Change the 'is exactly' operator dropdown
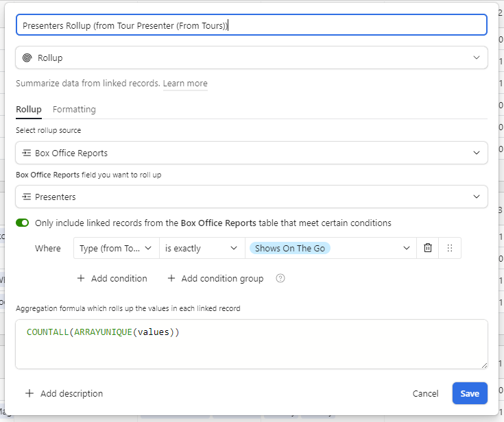The height and width of the screenshot is (422, 504). [202, 248]
